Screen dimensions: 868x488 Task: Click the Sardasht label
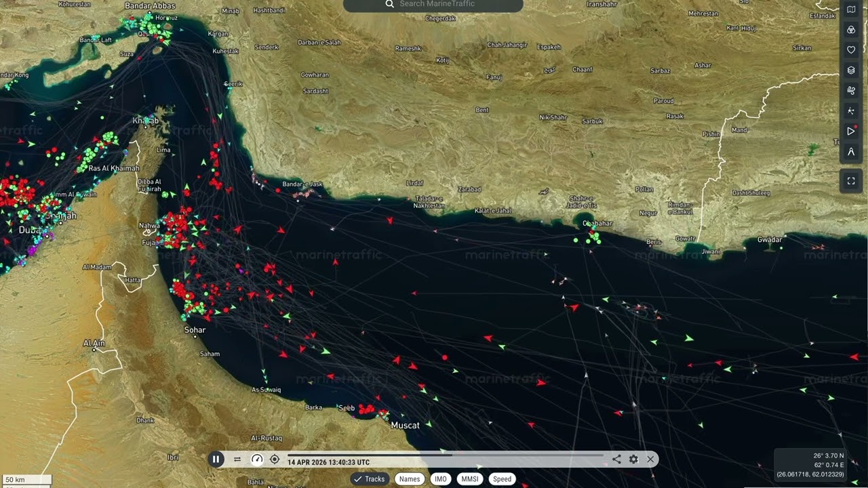tap(315, 91)
